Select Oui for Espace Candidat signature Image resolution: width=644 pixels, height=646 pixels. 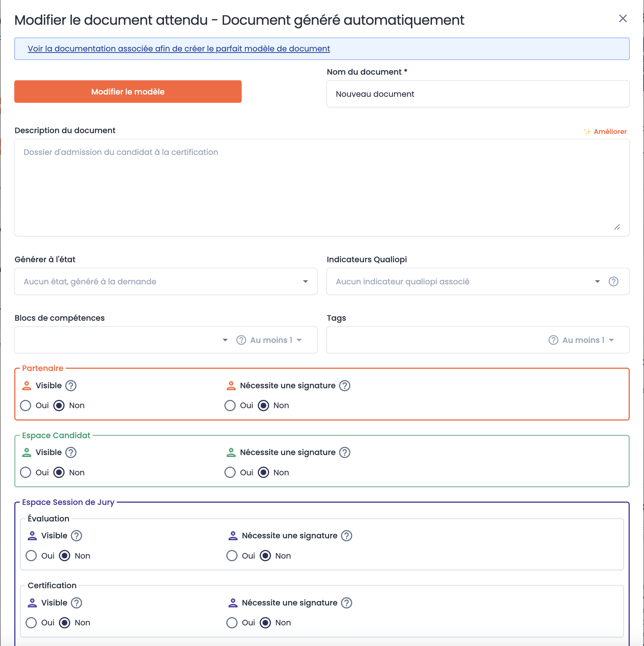click(x=230, y=472)
